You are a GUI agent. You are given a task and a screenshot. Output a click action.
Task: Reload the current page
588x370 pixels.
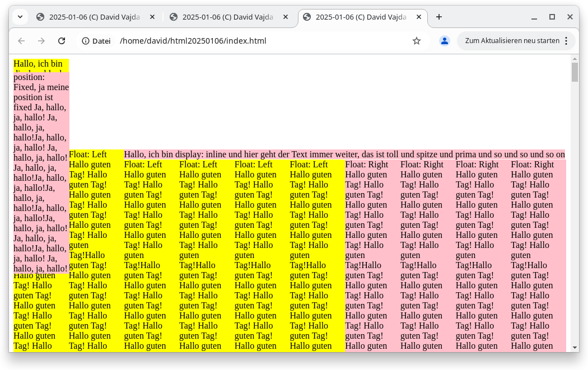tap(62, 41)
